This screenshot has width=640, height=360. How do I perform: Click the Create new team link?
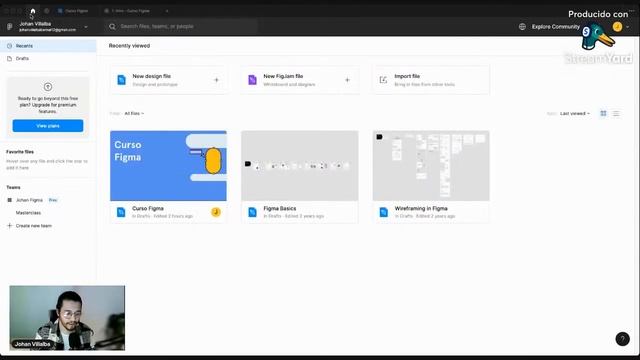click(33, 226)
